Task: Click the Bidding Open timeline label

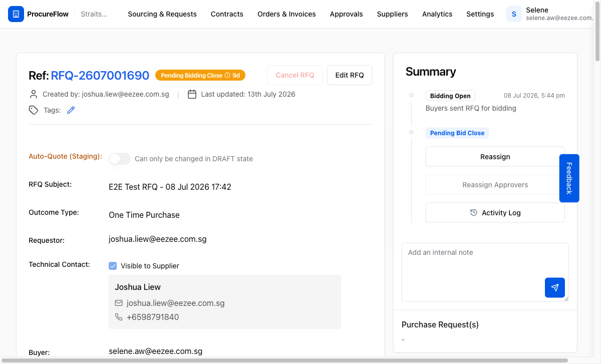Action: pos(450,96)
